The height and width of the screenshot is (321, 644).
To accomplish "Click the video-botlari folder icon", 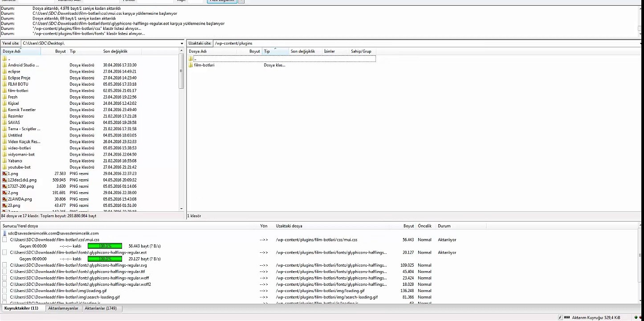I will [4, 148].
